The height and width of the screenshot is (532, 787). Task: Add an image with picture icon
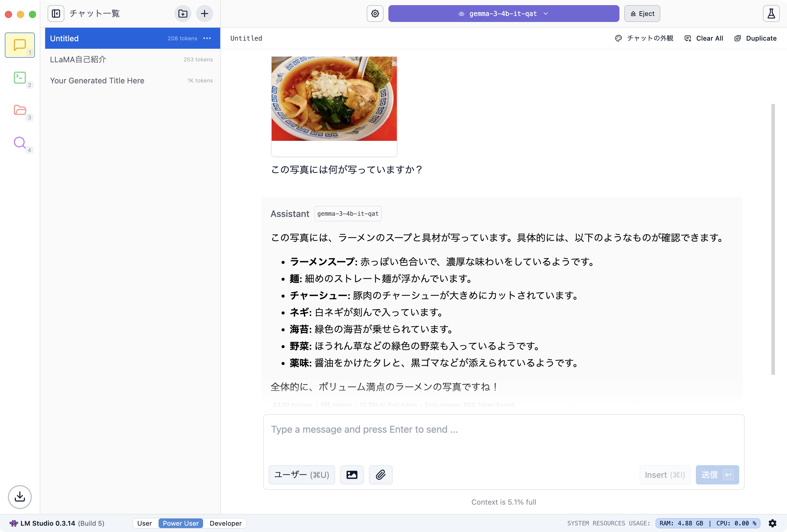click(x=352, y=475)
